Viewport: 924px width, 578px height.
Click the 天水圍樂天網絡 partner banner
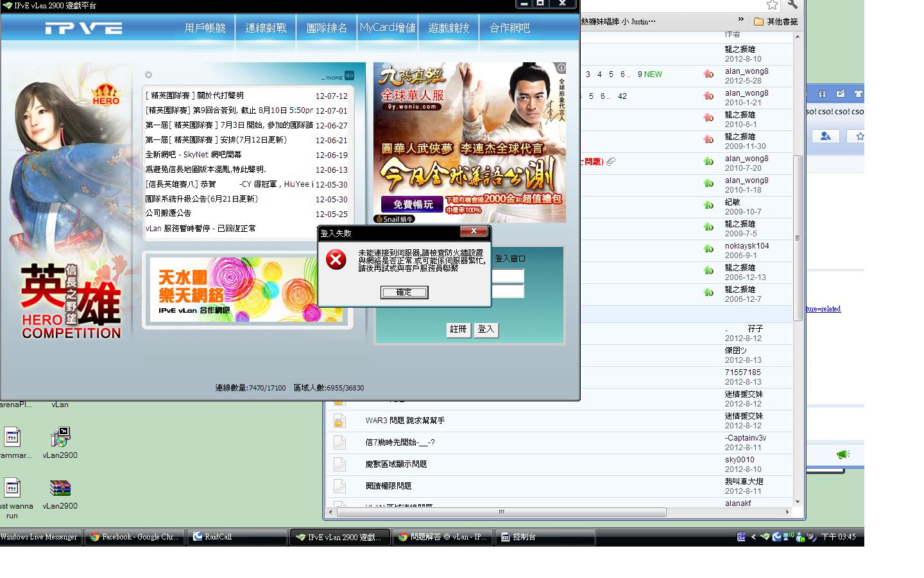247,289
